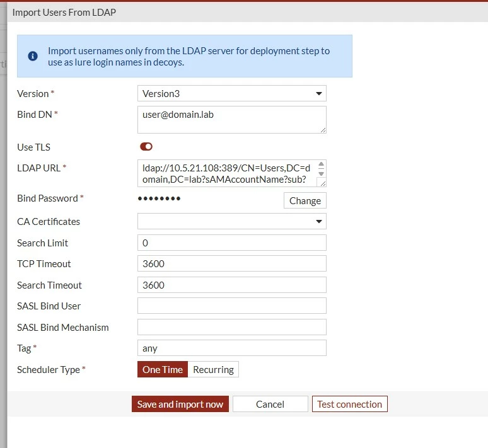Screen dimensions: 488x448
Task: Click the LDAP URL resize handle
Action: 323,183
